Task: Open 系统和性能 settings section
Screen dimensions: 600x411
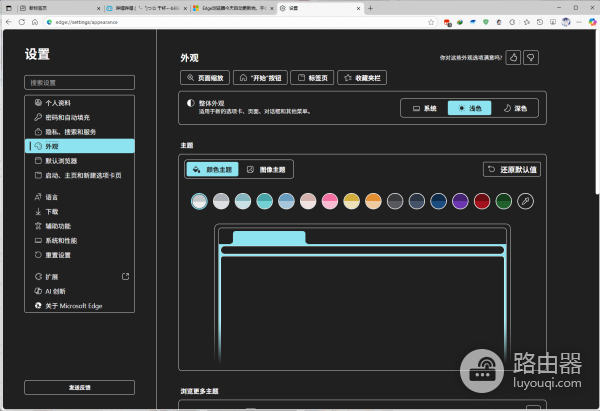Action: coord(80,241)
